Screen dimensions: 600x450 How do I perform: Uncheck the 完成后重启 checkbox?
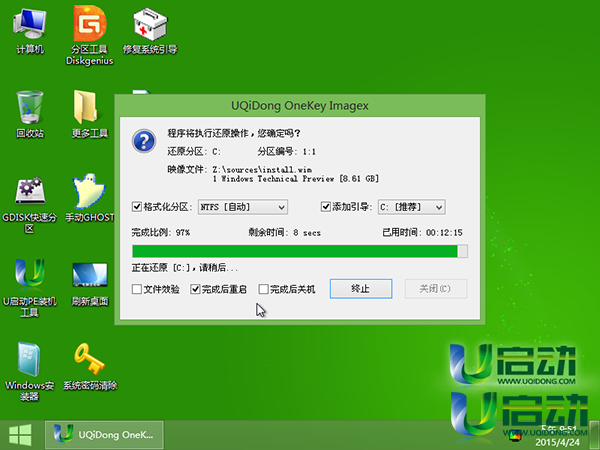[195, 289]
